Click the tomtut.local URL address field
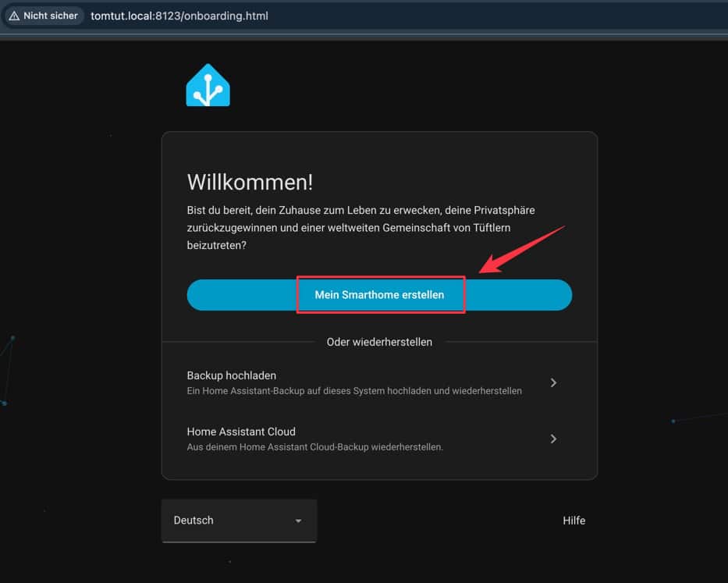Image resolution: width=728 pixels, height=583 pixels. pos(179,16)
